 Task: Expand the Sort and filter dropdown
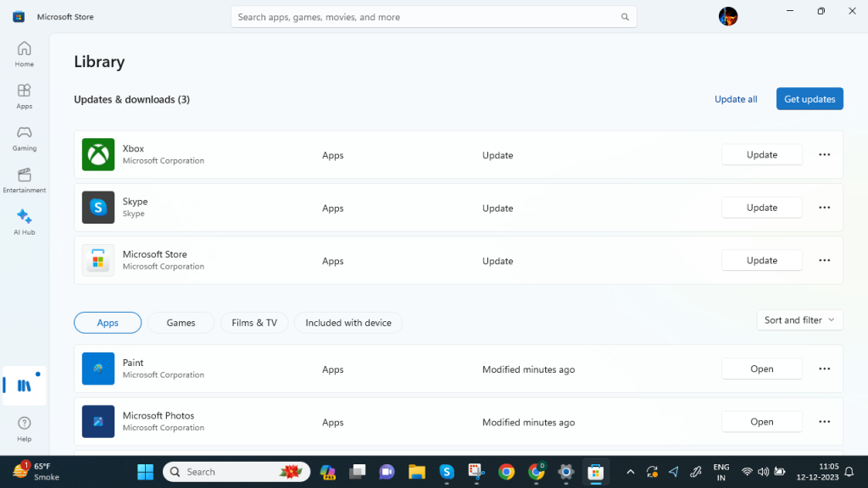799,320
